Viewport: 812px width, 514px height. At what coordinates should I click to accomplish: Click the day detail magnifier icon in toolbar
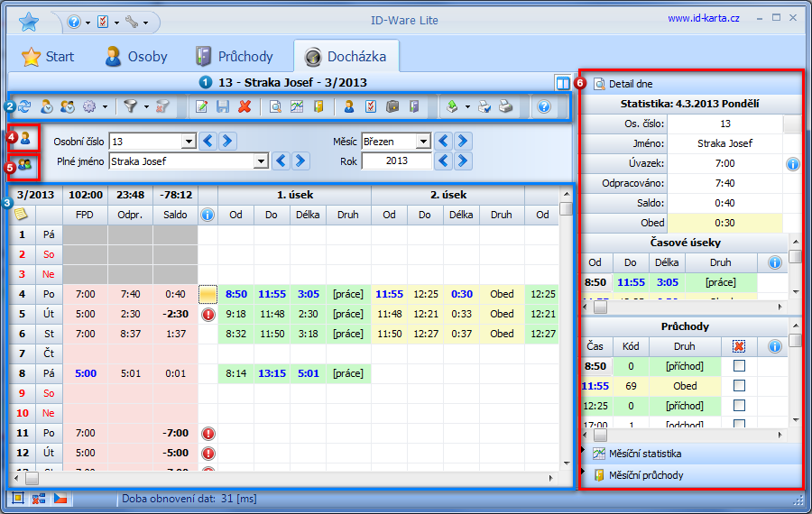(x=275, y=106)
